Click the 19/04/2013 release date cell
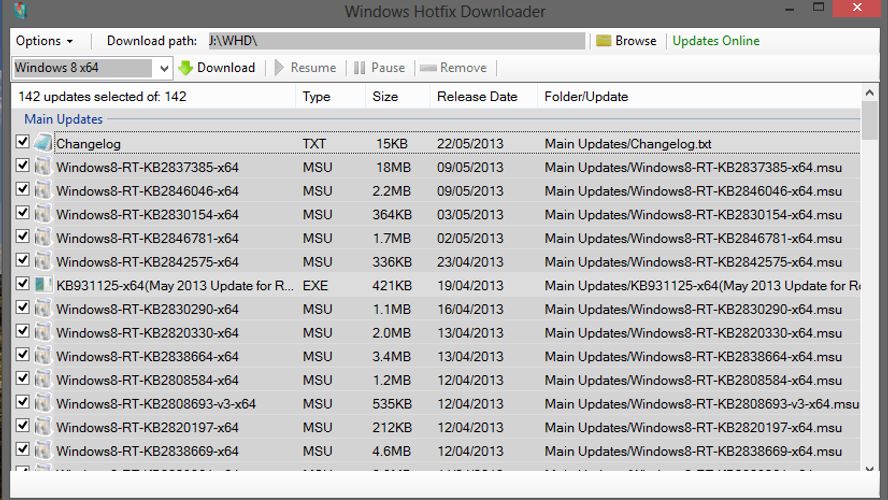888x500 pixels. [470, 286]
